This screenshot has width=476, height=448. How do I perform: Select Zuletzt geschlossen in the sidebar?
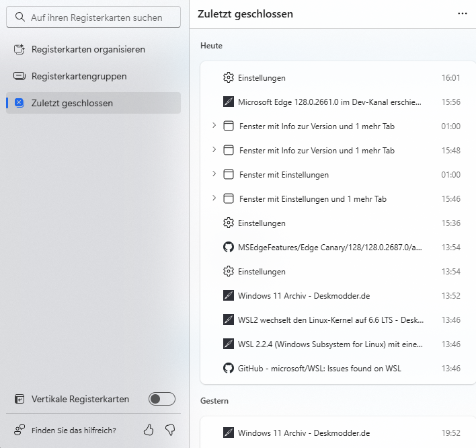tap(72, 103)
